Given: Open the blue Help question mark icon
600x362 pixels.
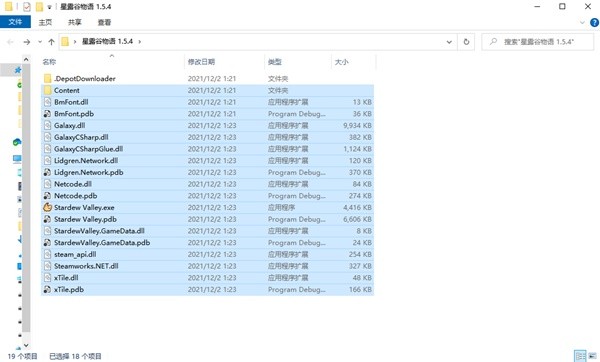Looking at the screenshot, I should click(594, 23).
